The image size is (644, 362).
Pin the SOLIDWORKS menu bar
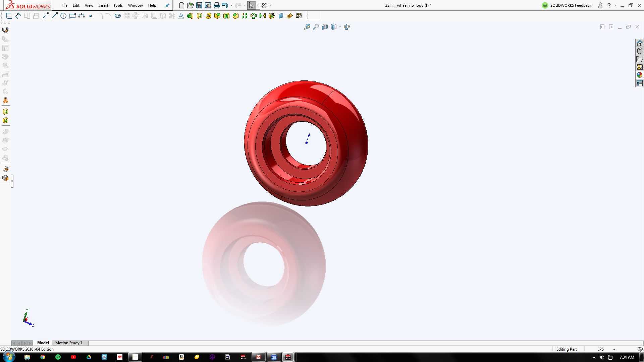[167, 5]
